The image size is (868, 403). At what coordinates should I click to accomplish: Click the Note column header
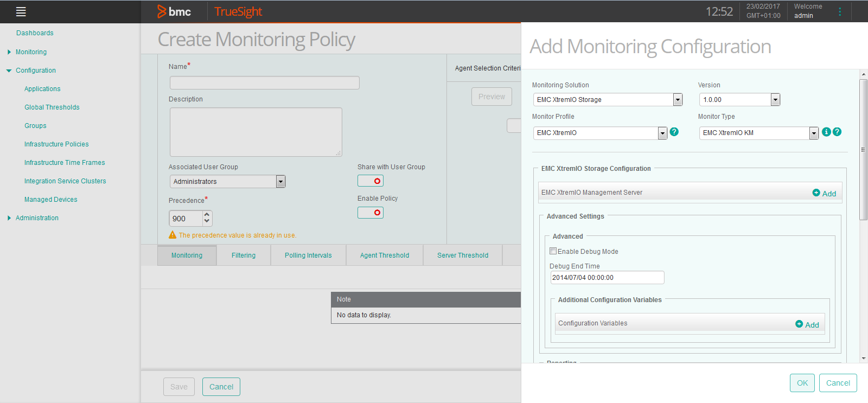tap(426, 299)
